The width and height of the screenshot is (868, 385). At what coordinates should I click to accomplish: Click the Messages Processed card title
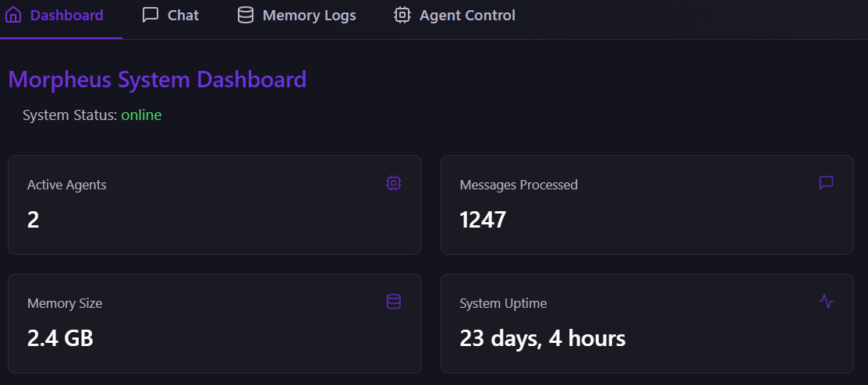point(519,185)
